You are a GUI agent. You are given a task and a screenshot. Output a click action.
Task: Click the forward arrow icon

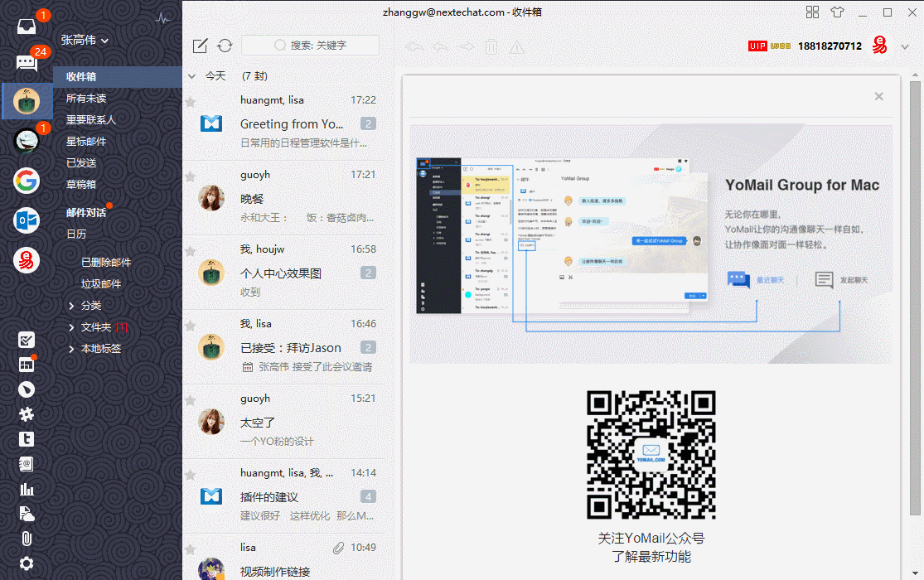pyautogui.click(x=466, y=47)
